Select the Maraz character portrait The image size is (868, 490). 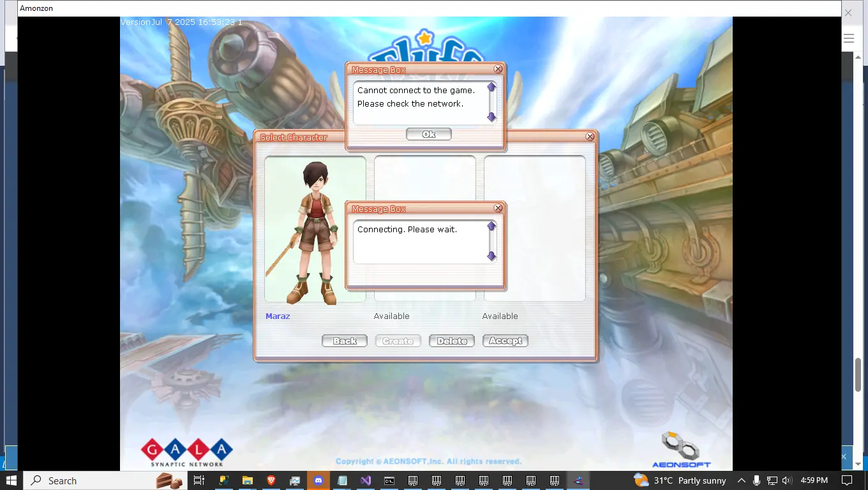315,229
